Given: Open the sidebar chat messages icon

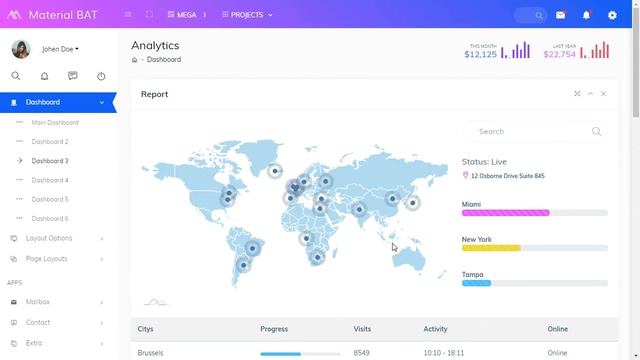Looking at the screenshot, I should point(73,76).
